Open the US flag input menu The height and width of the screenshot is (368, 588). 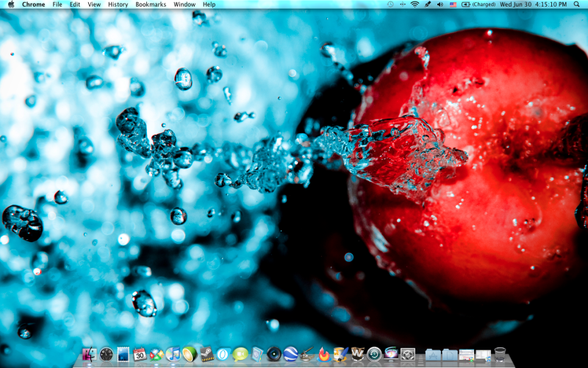point(453,4)
